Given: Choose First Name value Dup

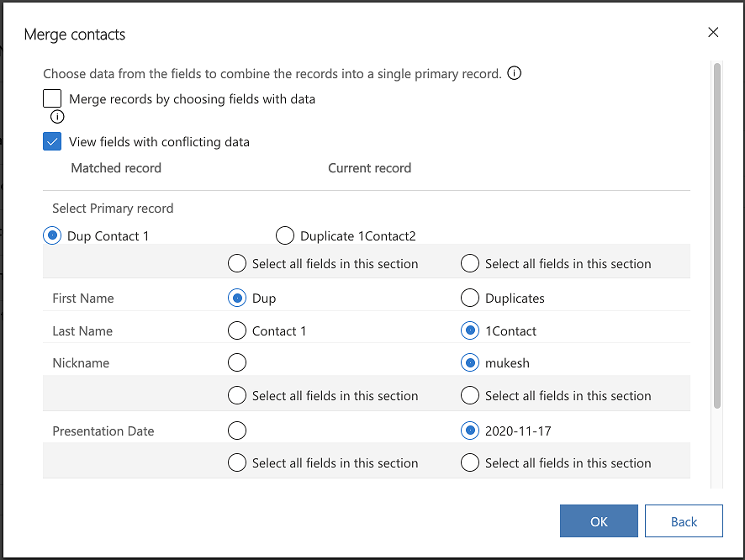Looking at the screenshot, I should pos(237,298).
